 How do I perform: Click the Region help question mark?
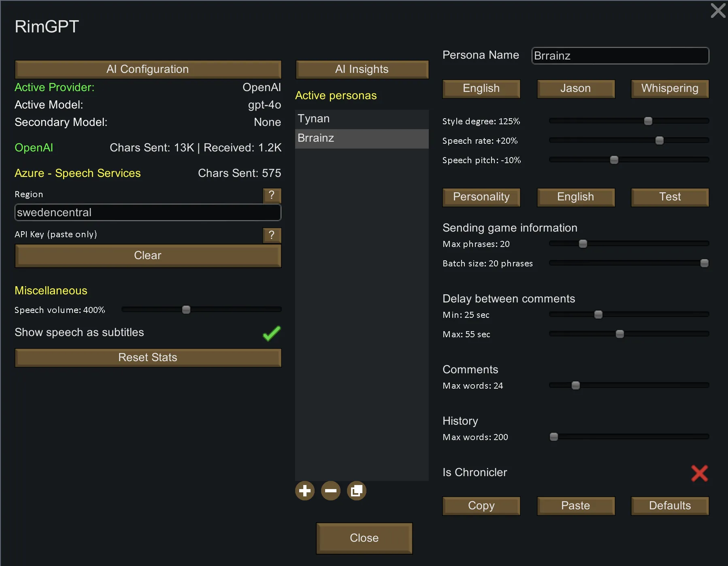272,195
